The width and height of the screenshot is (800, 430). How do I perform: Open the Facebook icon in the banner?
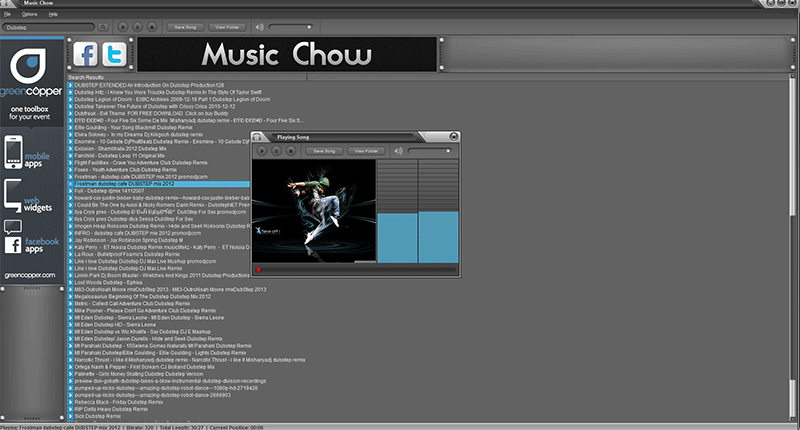point(85,55)
